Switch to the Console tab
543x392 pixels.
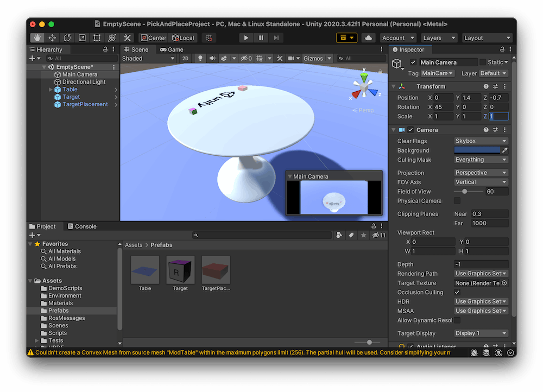pos(82,226)
